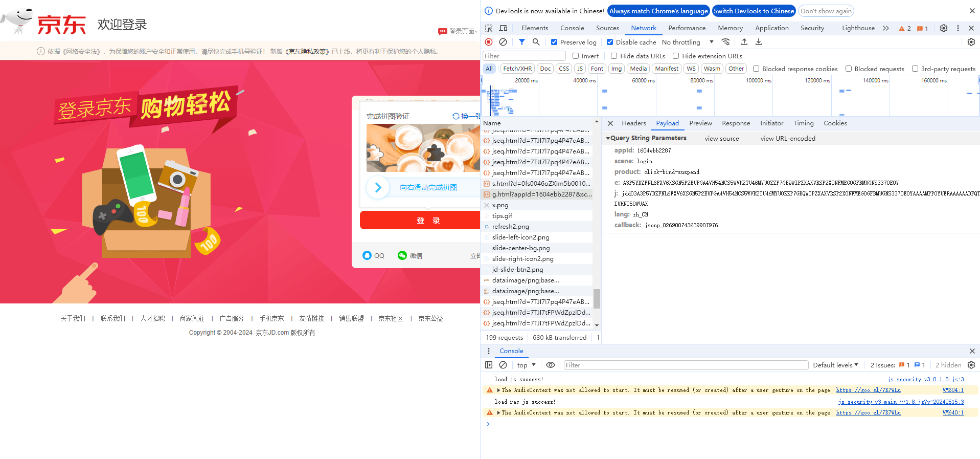Open network conditions wifi icon
The height and width of the screenshot is (459, 980).
pos(725,42)
